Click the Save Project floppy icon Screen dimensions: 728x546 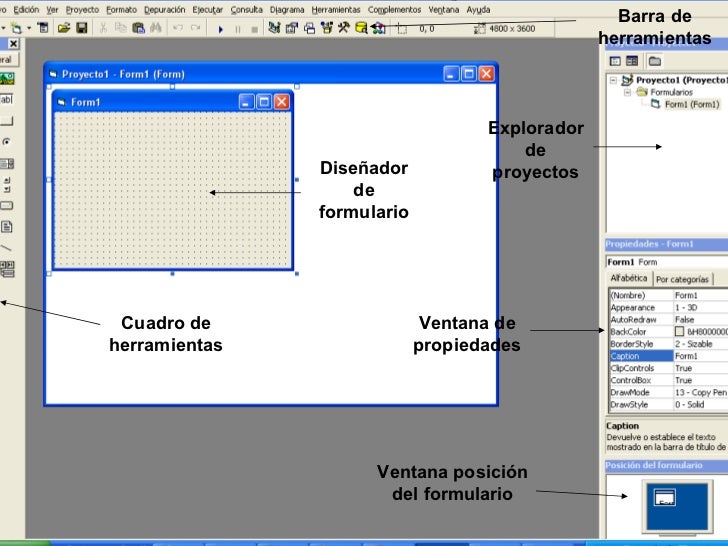pyautogui.click(x=82, y=28)
